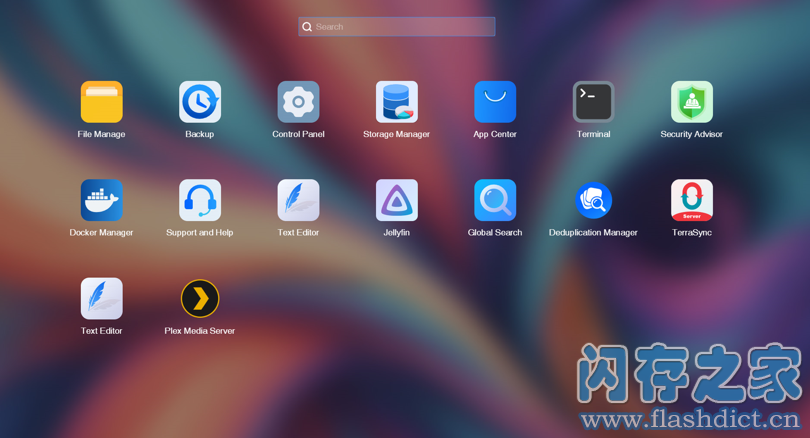
Task: Click the "Deduplication Manager" text label
Action: point(593,233)
